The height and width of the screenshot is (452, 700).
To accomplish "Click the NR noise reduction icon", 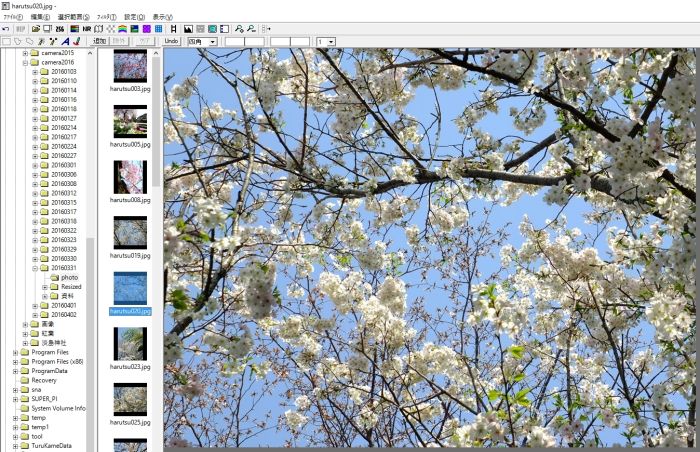I will point(87,29).
